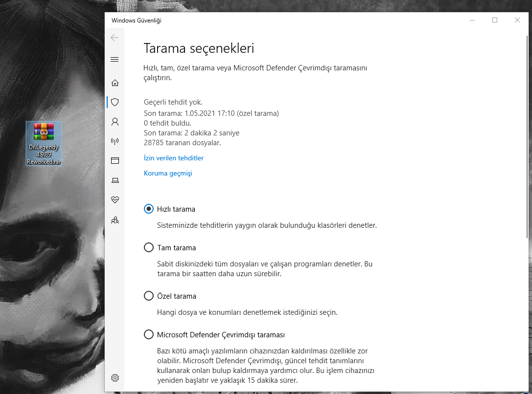Open Koruma geçmişi link

pos(168,173)
